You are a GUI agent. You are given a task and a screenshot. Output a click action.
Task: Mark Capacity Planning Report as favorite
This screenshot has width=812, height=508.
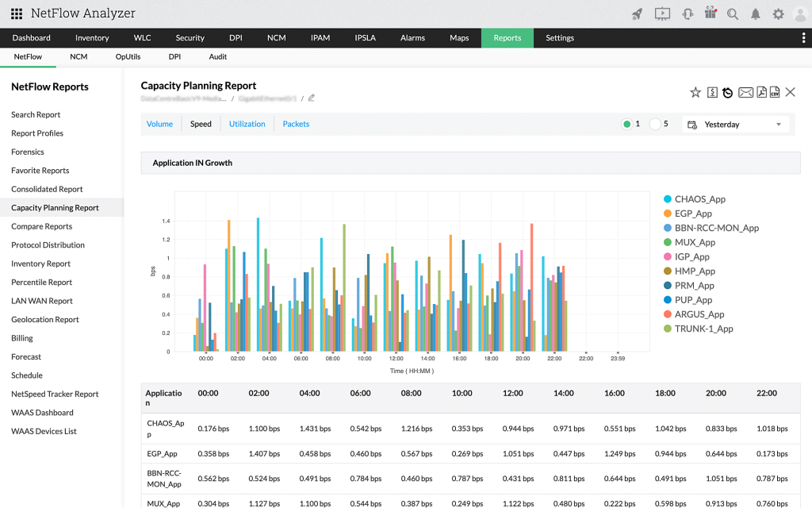(695, 92)
